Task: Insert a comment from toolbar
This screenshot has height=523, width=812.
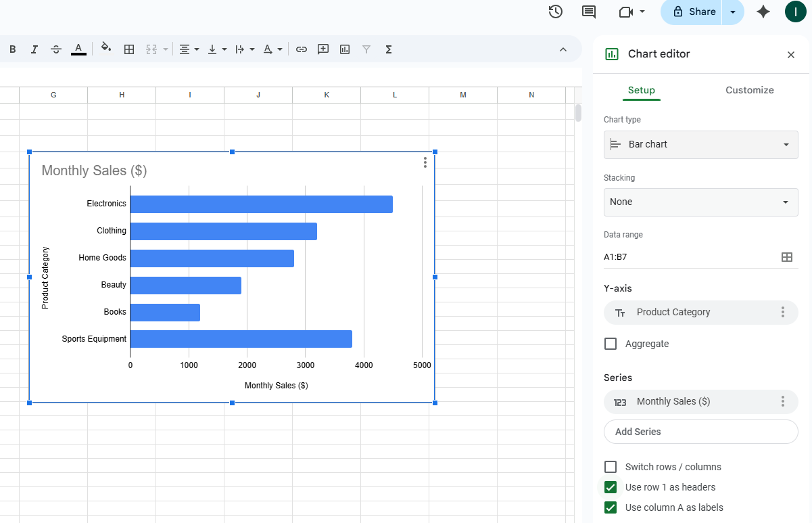Action: coord(323,49)
